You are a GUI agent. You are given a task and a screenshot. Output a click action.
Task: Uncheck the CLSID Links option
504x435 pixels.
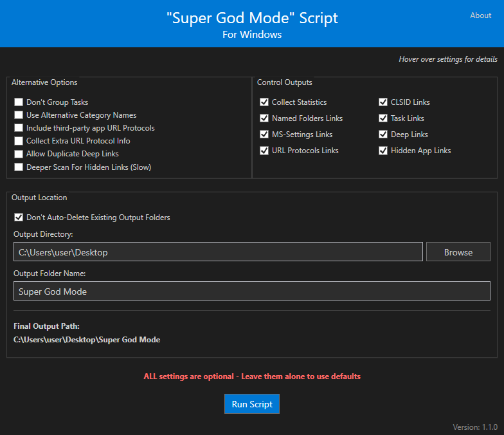pyautogui.click(x=383, y=102)
